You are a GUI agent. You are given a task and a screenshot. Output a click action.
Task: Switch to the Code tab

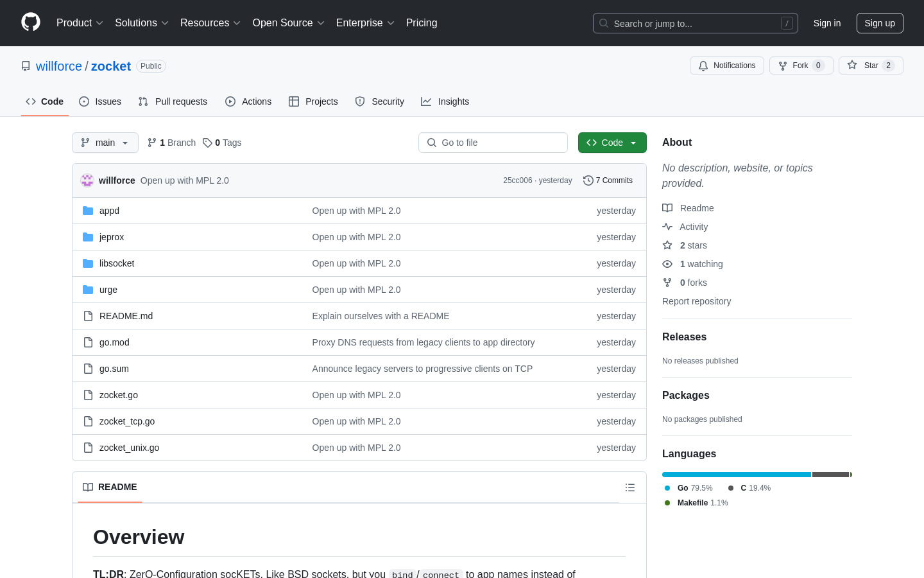tap(45, 101)
